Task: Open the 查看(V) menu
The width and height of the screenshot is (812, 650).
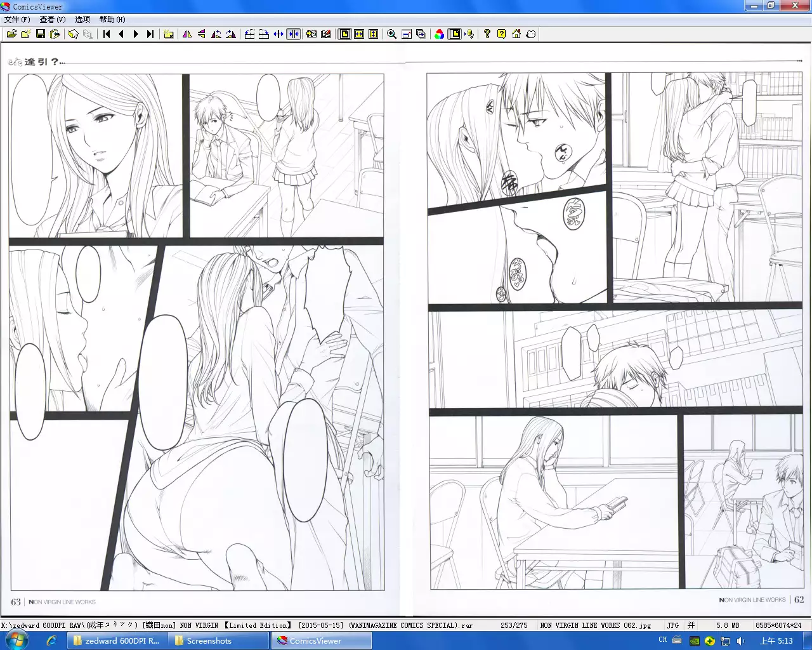Action: [53, 20]
